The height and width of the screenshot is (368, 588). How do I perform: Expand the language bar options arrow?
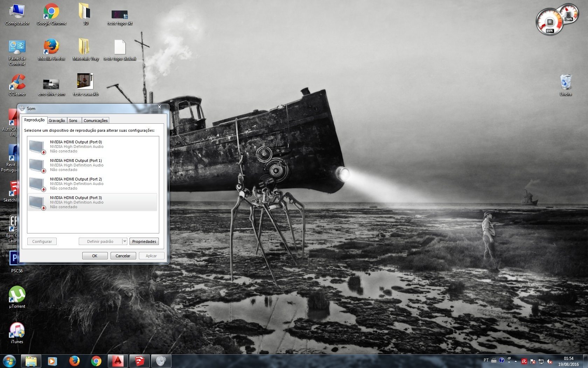(509, 362)
